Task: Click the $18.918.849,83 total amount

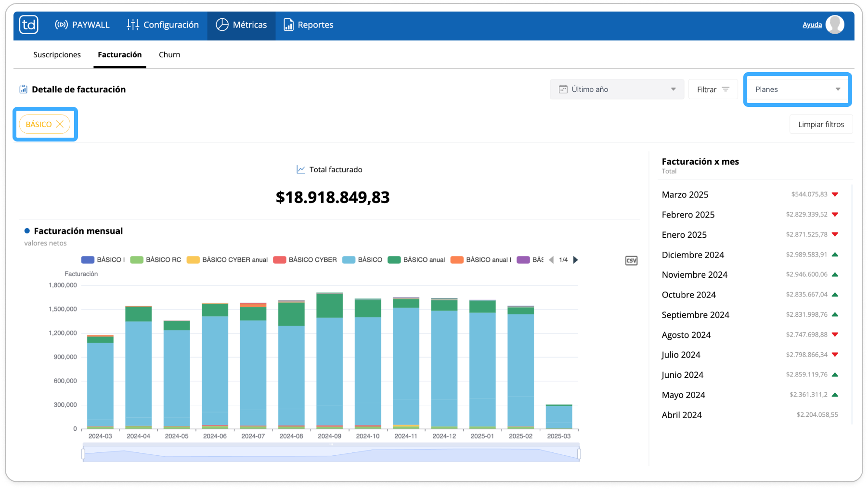Action: pos(333,197)
